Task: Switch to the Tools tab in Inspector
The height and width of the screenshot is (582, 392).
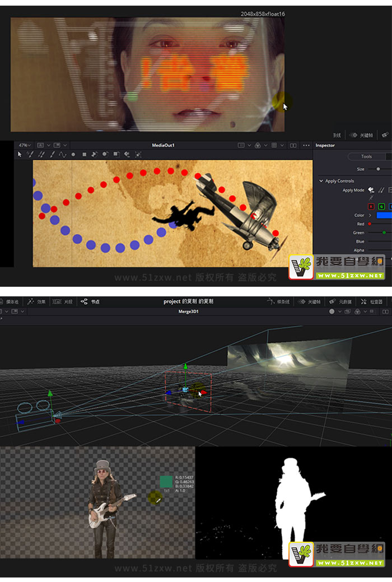Action: tap(366, 156)
